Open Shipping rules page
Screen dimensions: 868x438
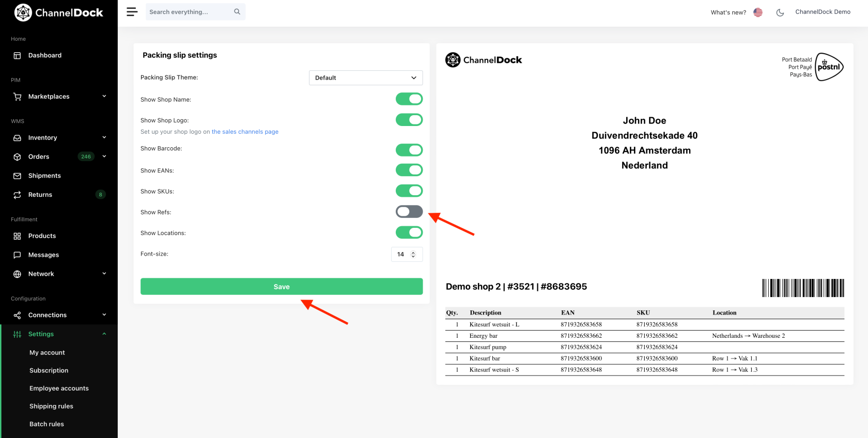pos(51,406)
